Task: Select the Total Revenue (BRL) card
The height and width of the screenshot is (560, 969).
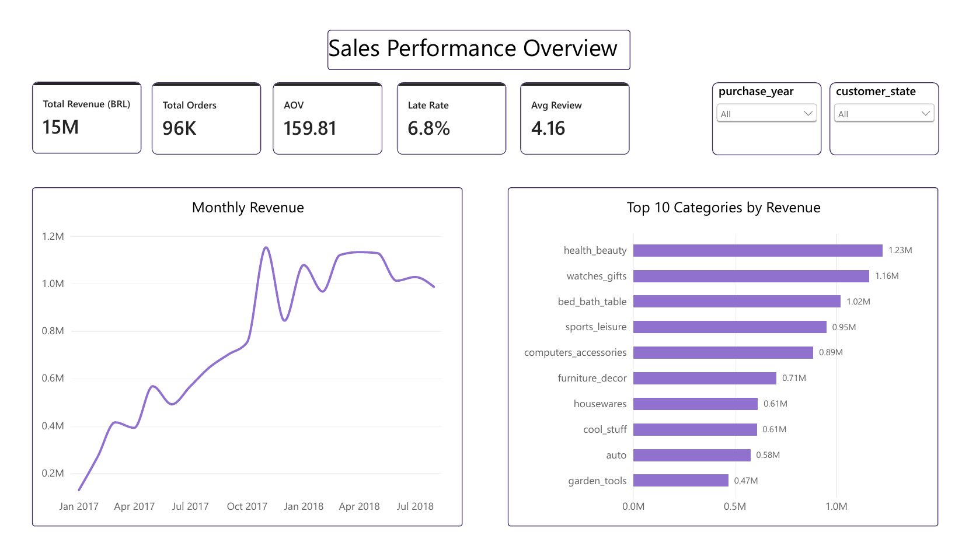Action: (87, 118)
